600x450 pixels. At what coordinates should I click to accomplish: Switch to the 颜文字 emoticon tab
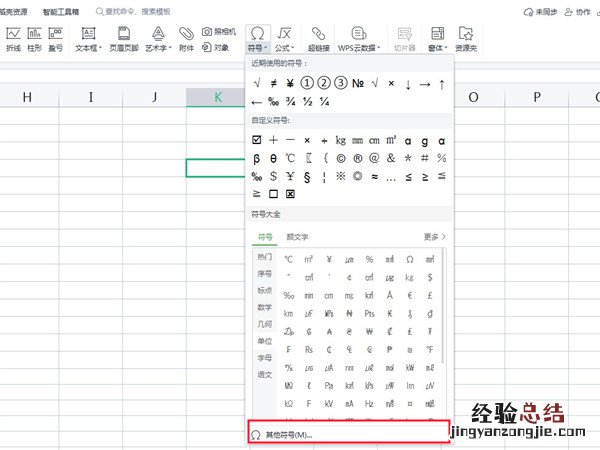[298, 237]
